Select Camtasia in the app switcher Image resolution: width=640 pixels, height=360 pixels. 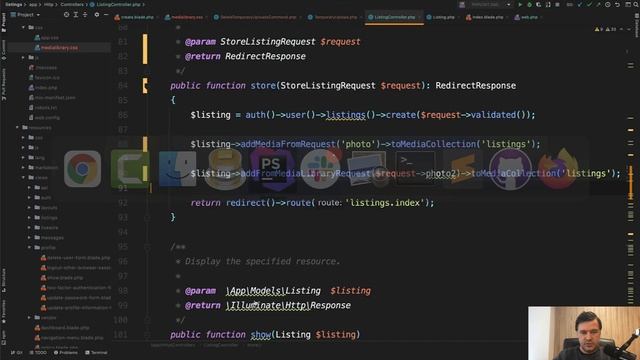click(x=130, y=169)
